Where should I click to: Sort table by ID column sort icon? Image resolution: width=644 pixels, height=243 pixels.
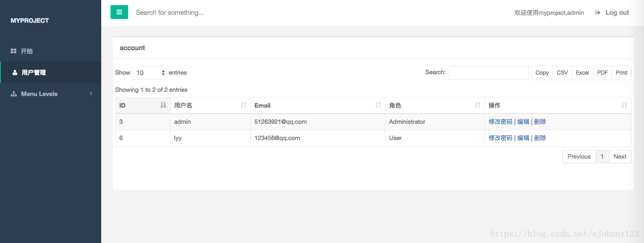[x=163, y=105]
